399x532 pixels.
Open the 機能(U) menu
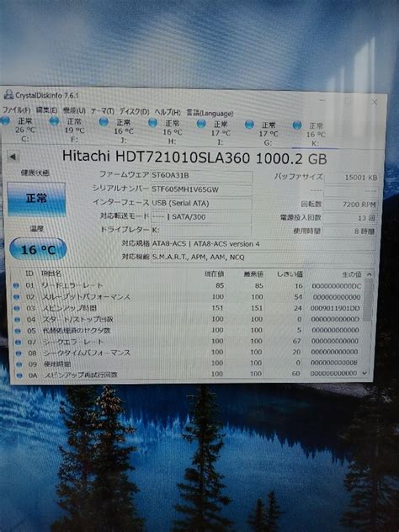pyautogui.click(x=74, y=110)
